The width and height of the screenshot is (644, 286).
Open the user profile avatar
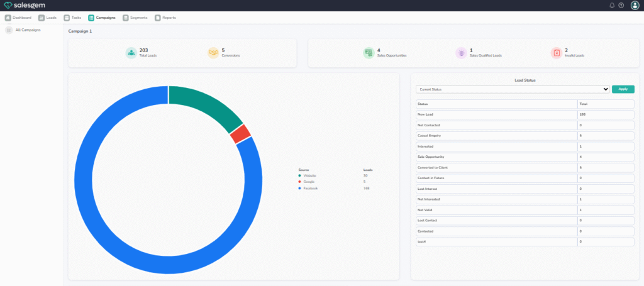click(x=635, y=6)
